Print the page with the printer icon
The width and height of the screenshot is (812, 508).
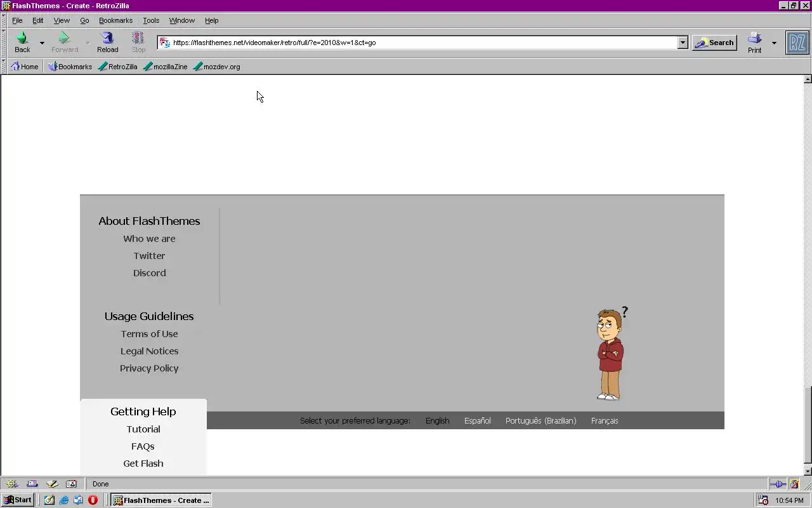click(754, 39)
